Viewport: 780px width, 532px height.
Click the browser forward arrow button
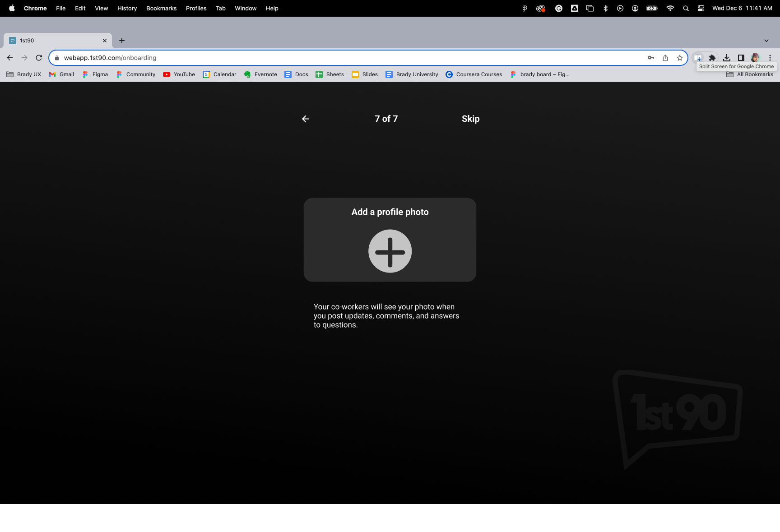pyautogui.click(x=24, y=58)
